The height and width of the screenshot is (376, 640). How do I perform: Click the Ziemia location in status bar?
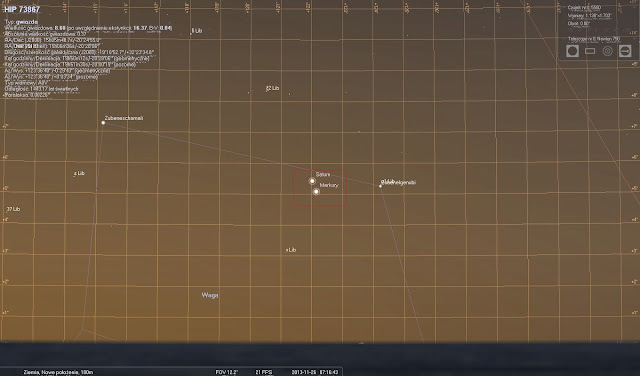(x=58, y=372)
